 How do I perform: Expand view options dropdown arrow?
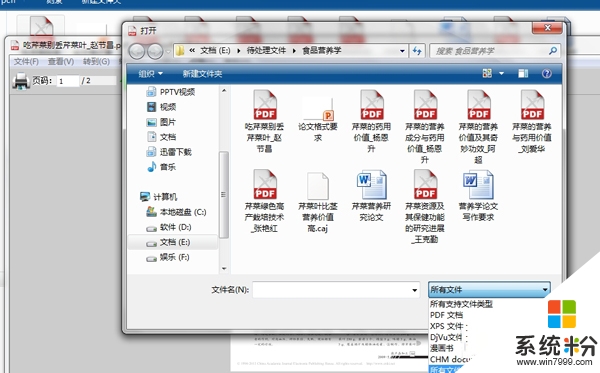point(501,73)
